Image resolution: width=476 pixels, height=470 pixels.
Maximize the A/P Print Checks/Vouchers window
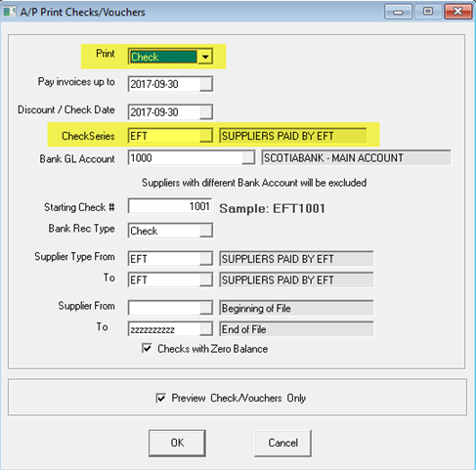click(x=428, y=12)
